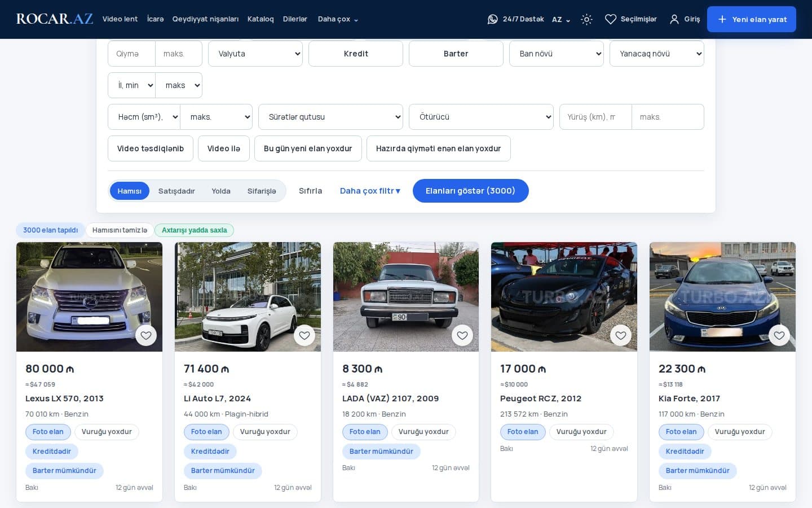Click the user profile icon next to Giriş
This screenshot has height=508, width=812.
click(674, 19)
